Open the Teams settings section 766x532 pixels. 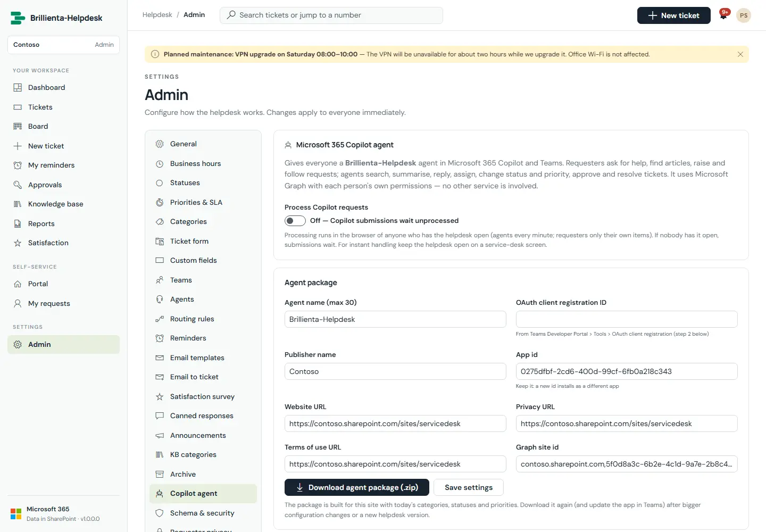click(x=203, y=280)
